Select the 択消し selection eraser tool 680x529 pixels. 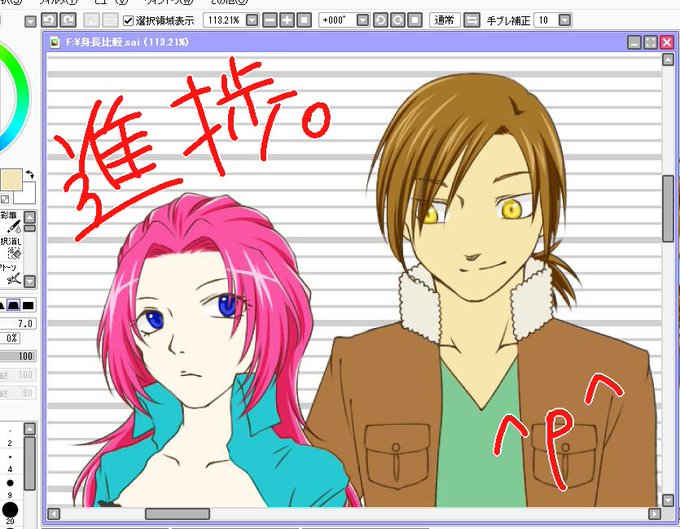11,248
